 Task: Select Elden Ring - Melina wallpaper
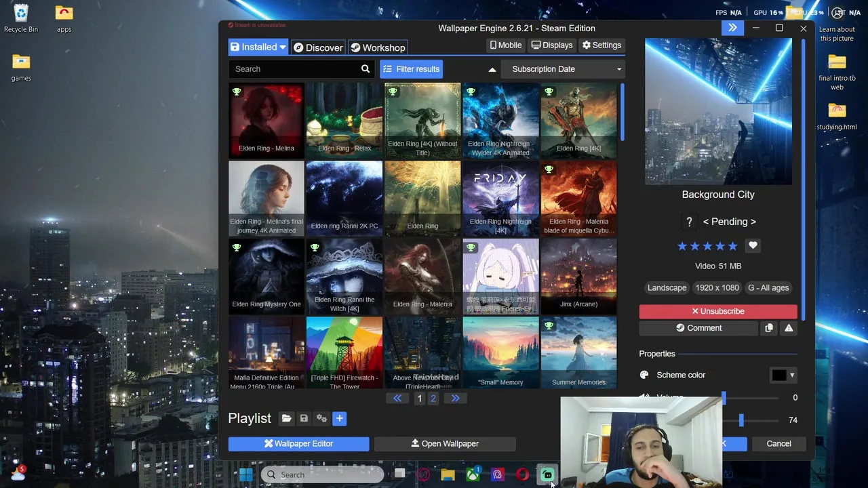coord(267,120)
